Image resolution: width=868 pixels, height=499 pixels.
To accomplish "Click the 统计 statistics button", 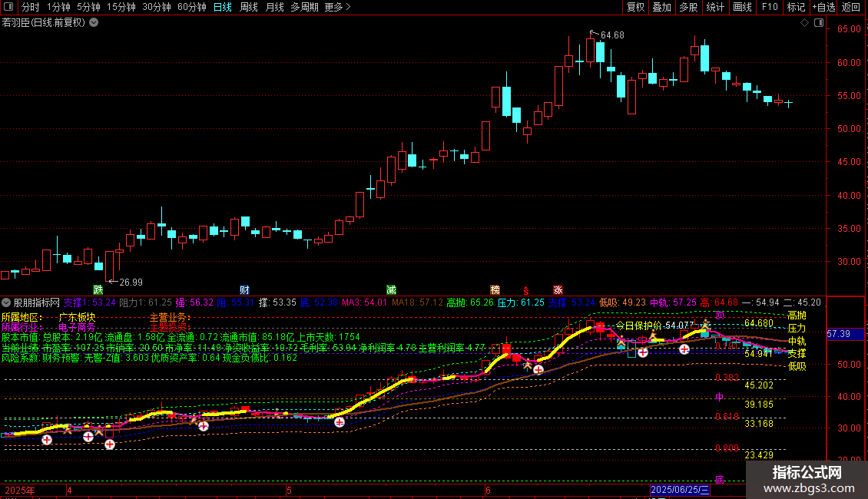I will coord(715,7).
